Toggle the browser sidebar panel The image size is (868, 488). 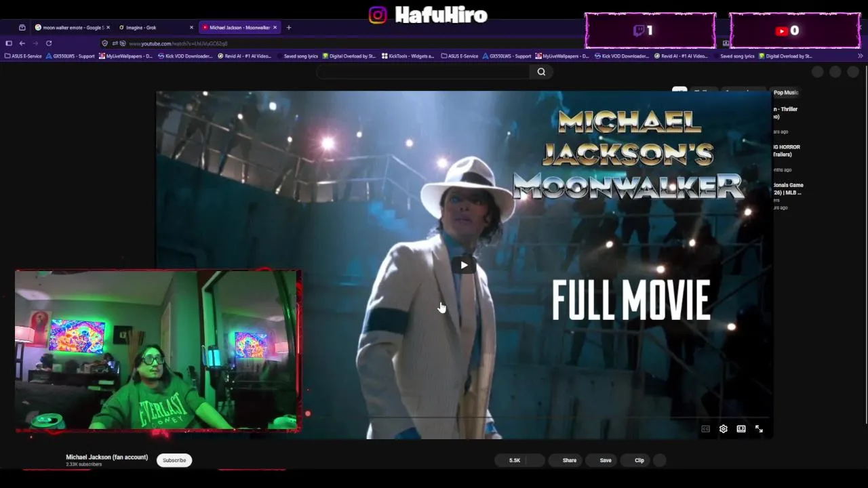coord(8,43)
